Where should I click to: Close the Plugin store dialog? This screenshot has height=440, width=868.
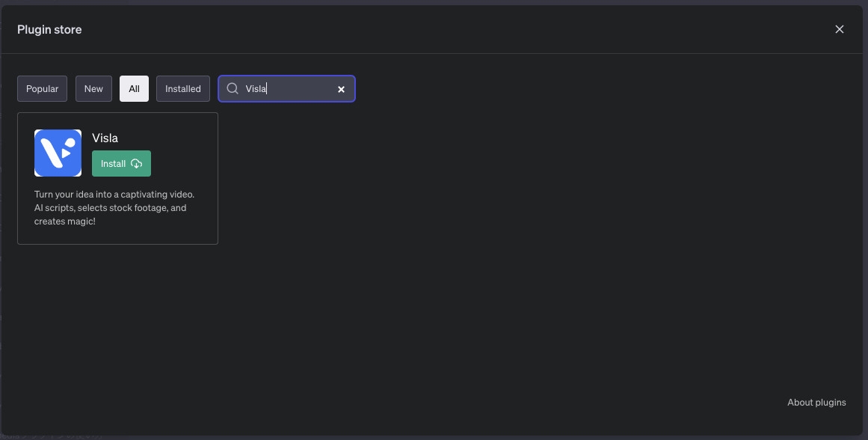tap(839, 29)
